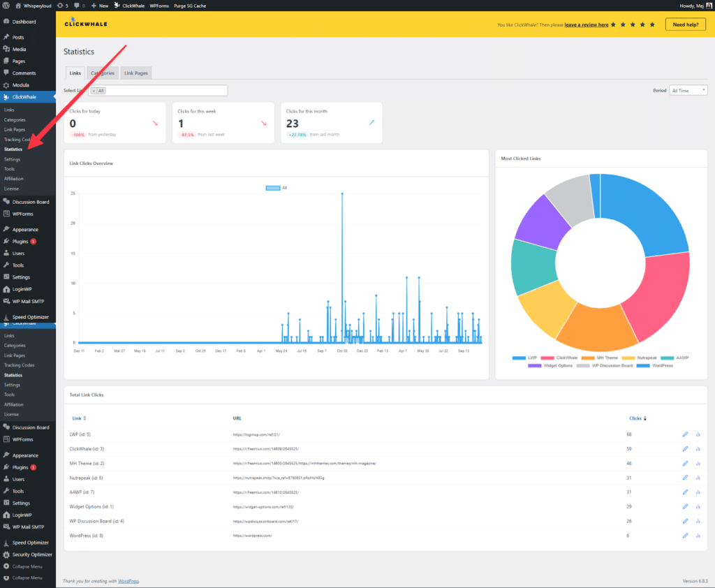Toggle LWP in the donut chart legend
715x588 pixels.
click(524, 358)
